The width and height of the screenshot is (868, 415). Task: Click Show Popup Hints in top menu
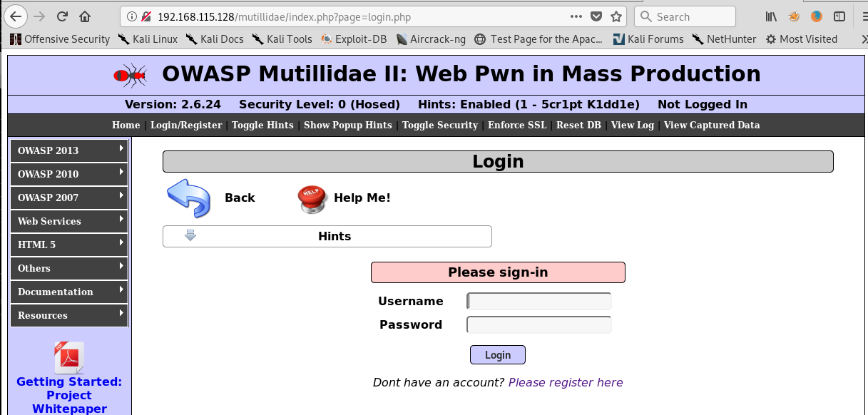348,125
